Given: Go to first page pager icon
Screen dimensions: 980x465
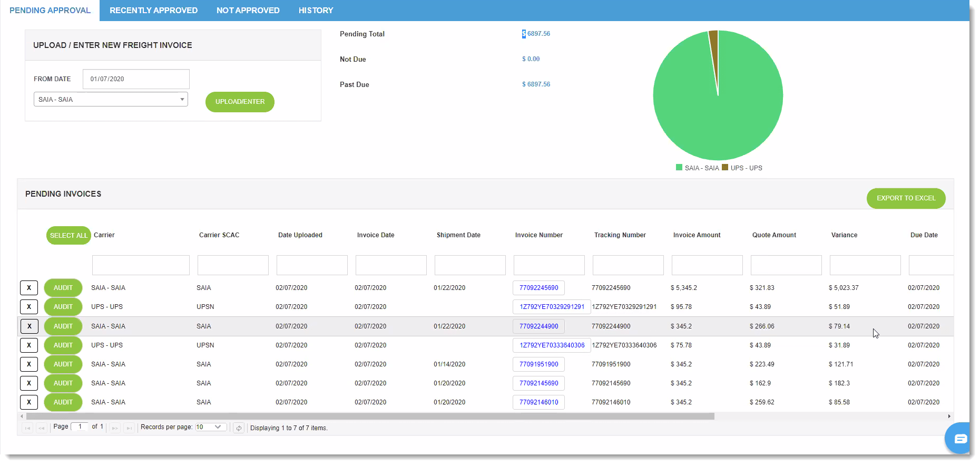Looking at the screenshot, I should point(28,428).
